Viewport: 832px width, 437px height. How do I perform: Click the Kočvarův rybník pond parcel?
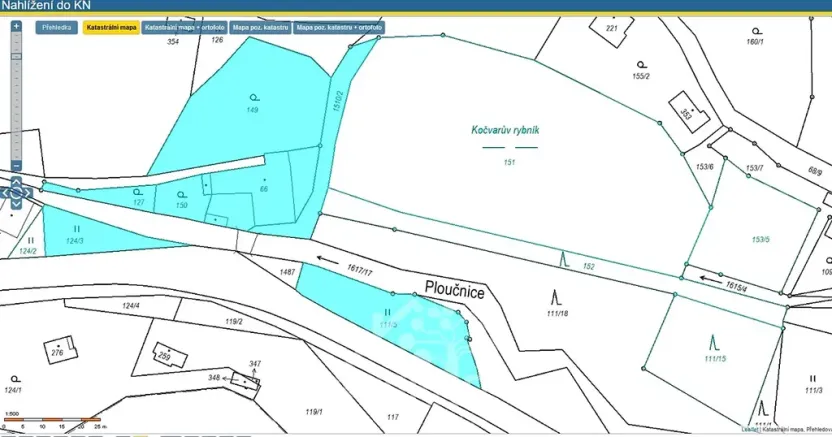(506, 130)
